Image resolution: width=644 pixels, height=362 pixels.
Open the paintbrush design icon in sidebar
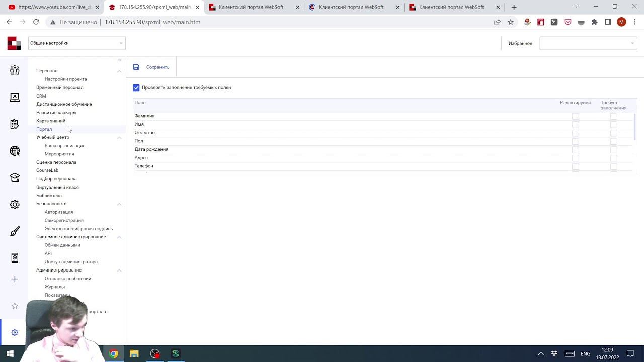pyautogui.click(x=15, y=231)
